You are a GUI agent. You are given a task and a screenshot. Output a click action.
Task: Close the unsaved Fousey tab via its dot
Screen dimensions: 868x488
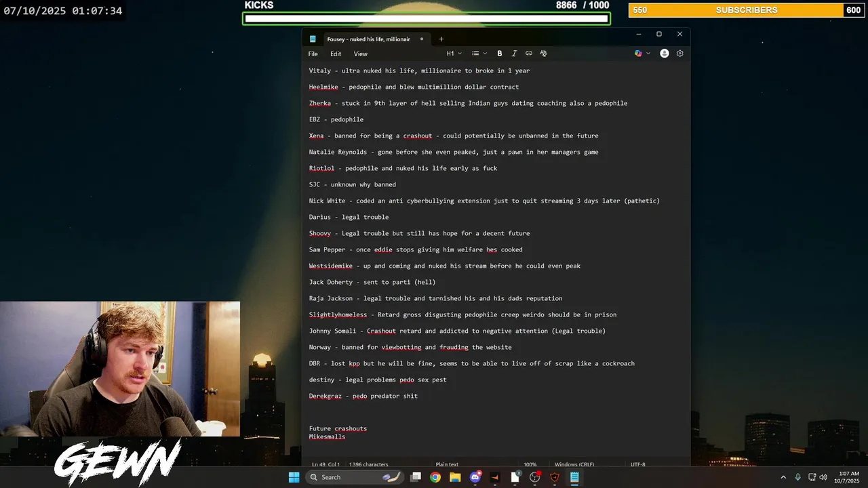point(421,39)
